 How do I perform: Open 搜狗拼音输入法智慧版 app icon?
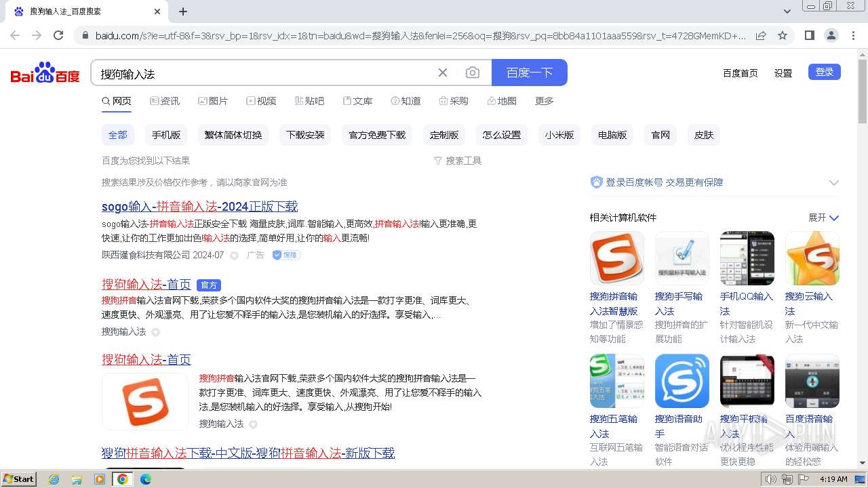click(x=616, y=258)
